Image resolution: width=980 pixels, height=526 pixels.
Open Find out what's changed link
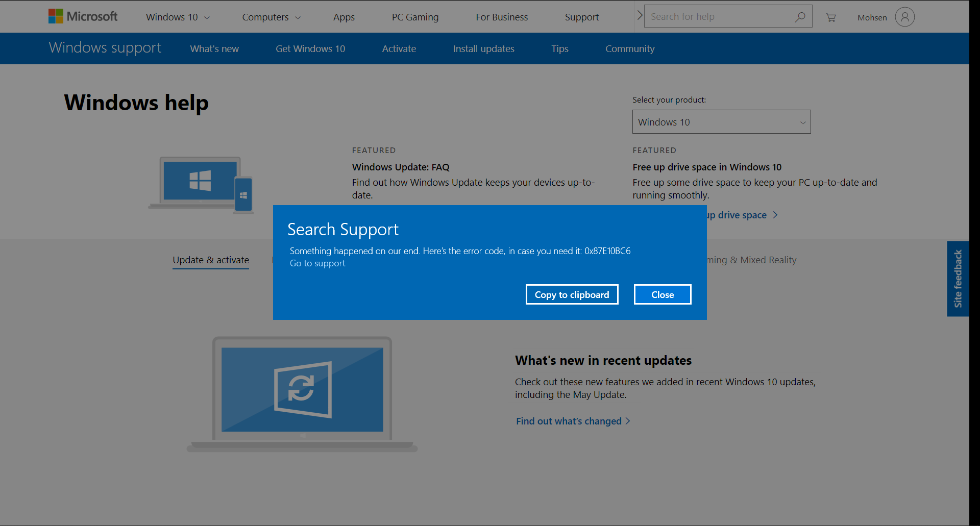click(x=569, y=421)
